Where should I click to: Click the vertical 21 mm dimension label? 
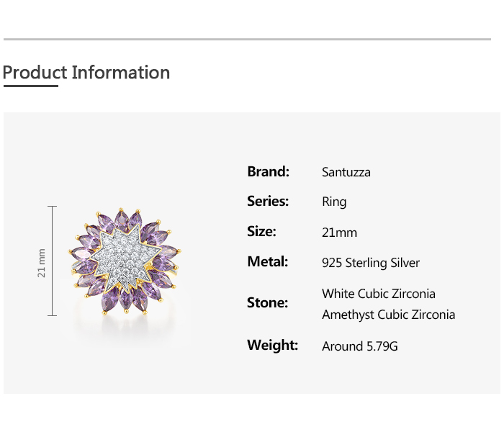(x=42, y=262)
